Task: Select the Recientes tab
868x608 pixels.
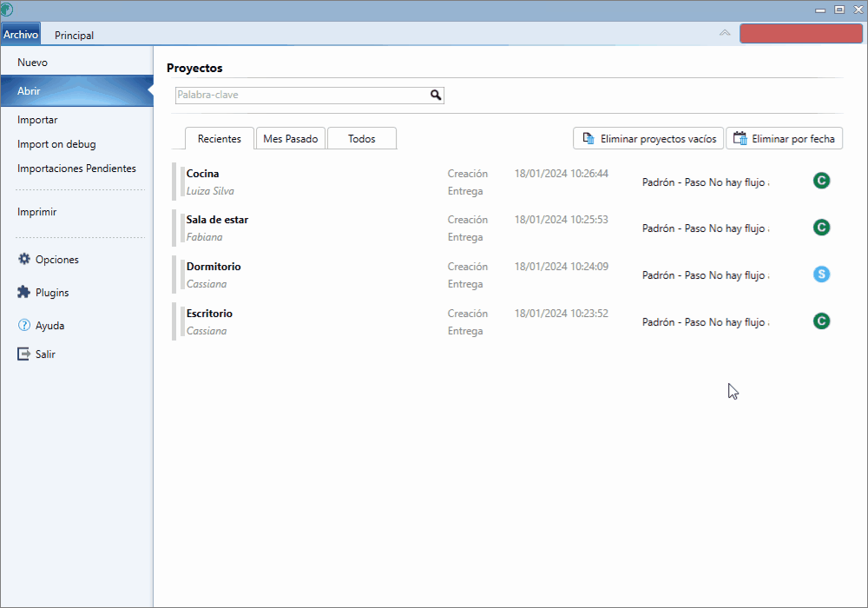Action: coord(219,139)
